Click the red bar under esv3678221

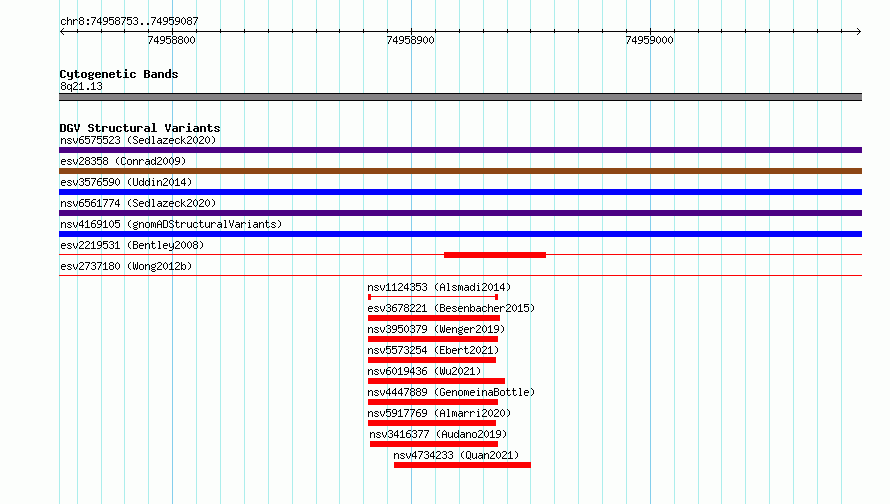pos(434,318)
